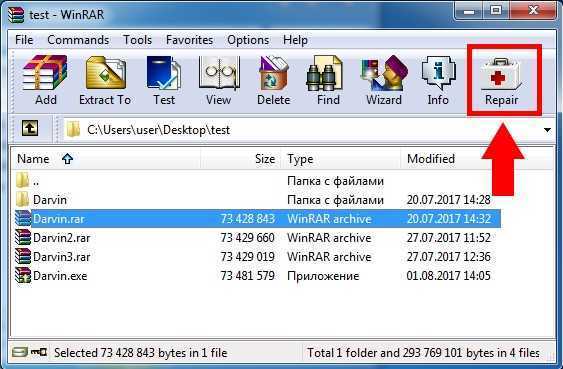The height and width of the screenshot is (369, 563).
Task: Sort by the Name column header
Action: click(107, 159)
